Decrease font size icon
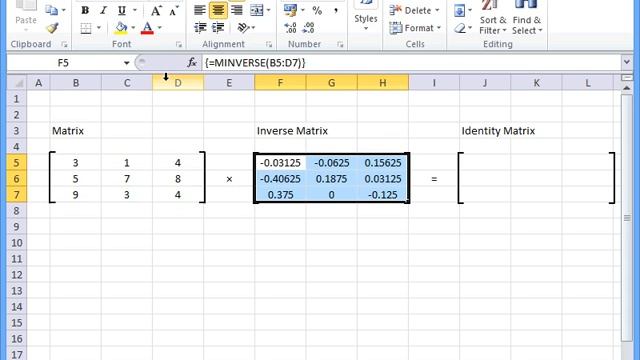The width and height of the screenshot is (640, 360). click(174, 11)
